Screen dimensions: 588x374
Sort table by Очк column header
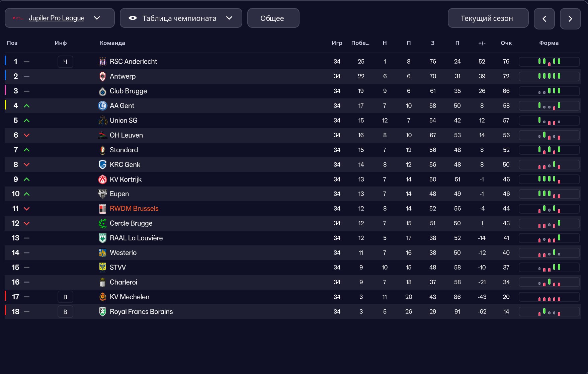click(x=506, y=43)
